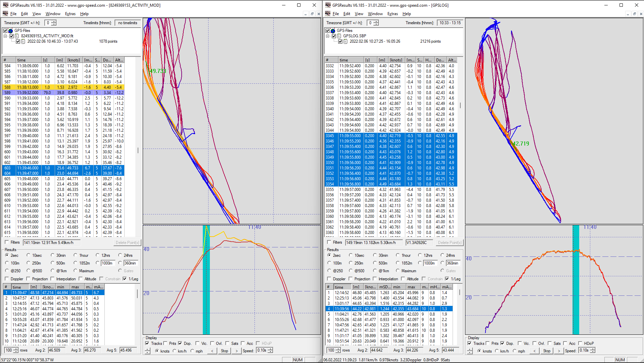Adjust Timezone spinner in right window

click(376, 23)
